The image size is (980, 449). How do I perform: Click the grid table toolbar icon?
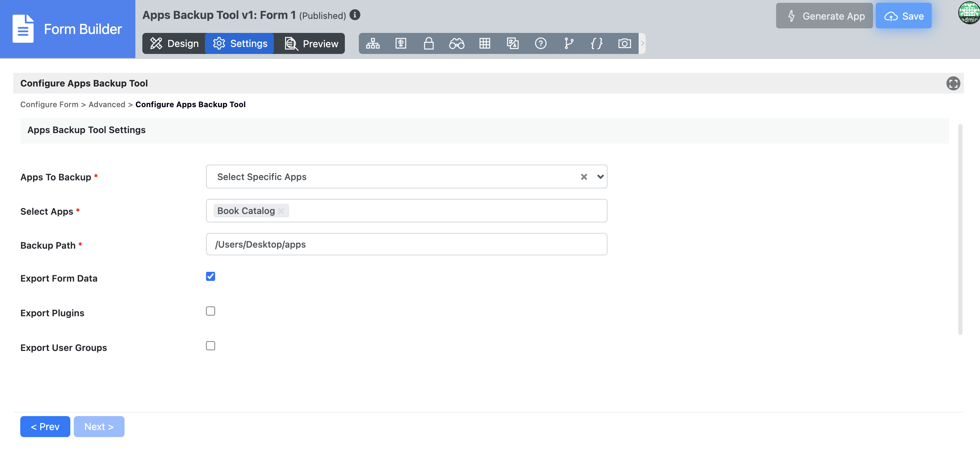pyautogui.click(x=484, y=43)
